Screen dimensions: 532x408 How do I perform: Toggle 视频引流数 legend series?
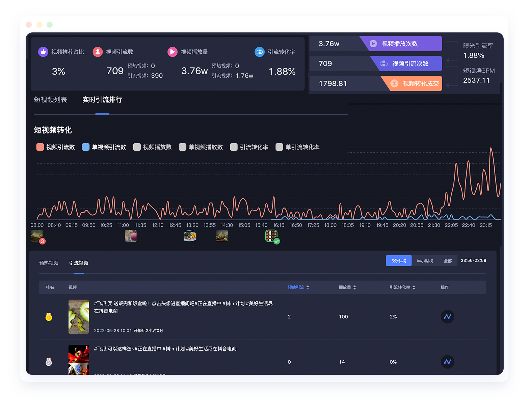pos(56,147)
